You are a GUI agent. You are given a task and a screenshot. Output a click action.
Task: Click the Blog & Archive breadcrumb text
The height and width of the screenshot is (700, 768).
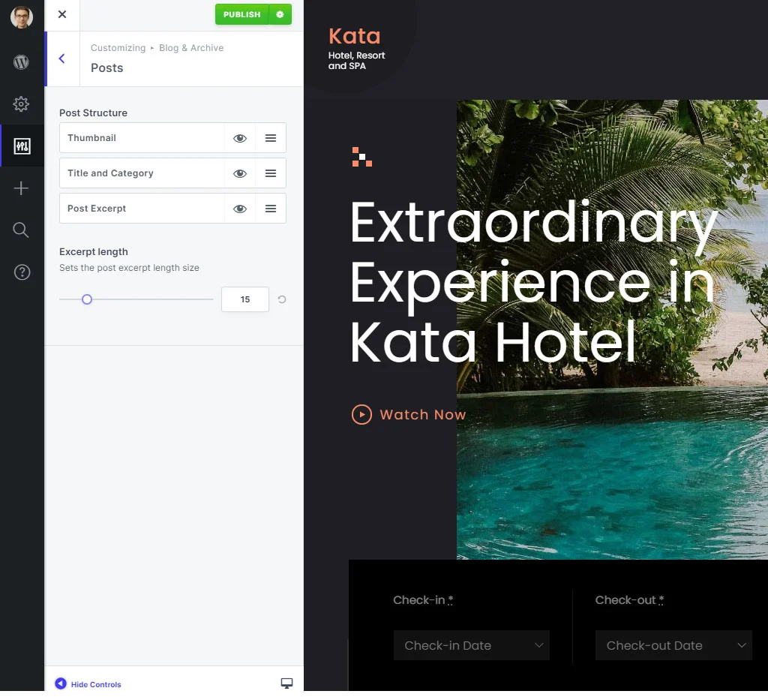tap(191, 48)
